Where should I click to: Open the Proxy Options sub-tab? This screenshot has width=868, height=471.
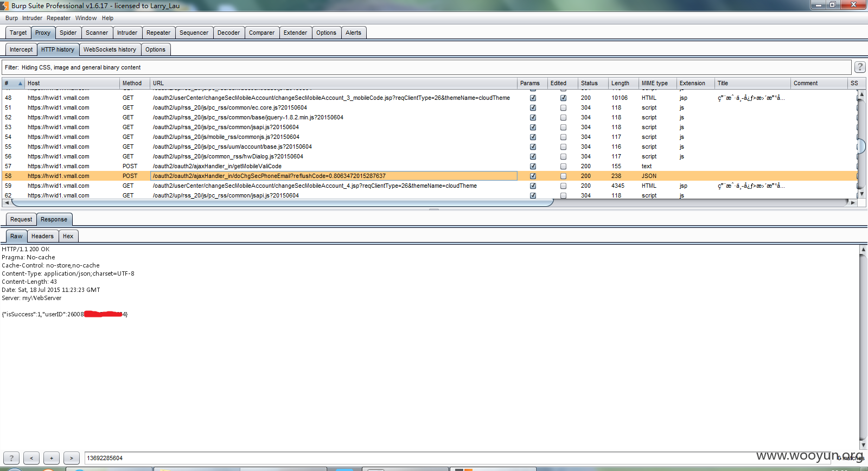155,49
